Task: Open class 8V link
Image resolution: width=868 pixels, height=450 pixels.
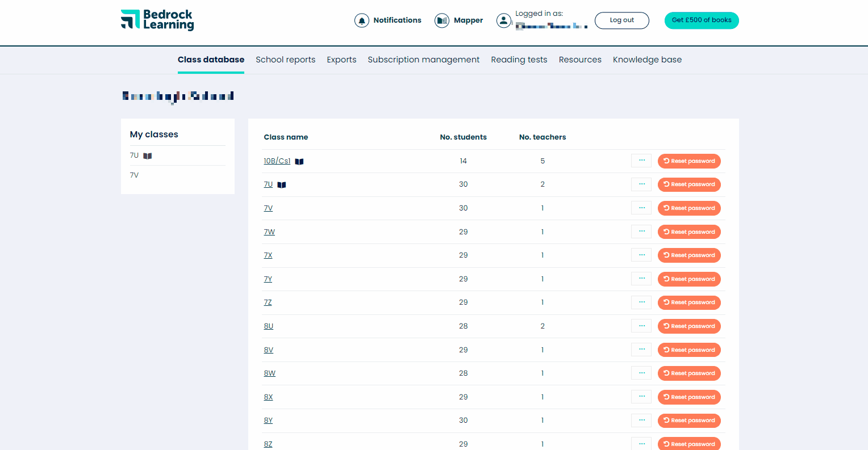Action: pos(269,350)
